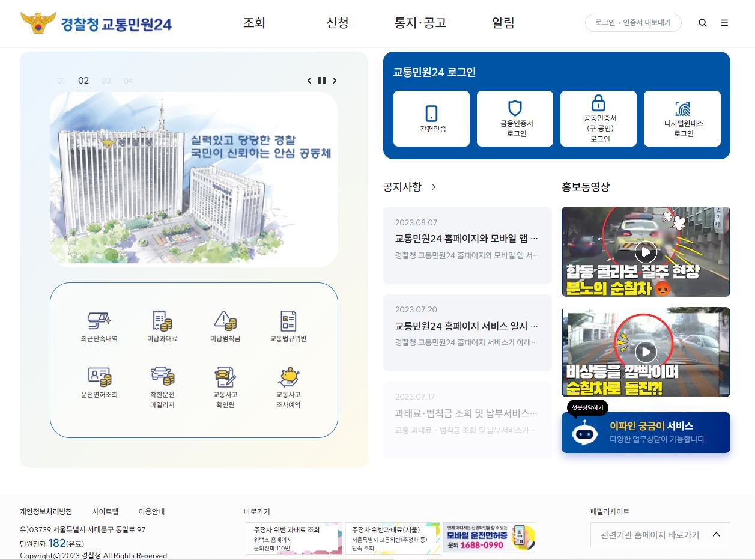This screenshot has height=560, width=755.
Task: Expand 관련기관 홈페이지 바로가기 dropdown
Action: click(659, 534)
